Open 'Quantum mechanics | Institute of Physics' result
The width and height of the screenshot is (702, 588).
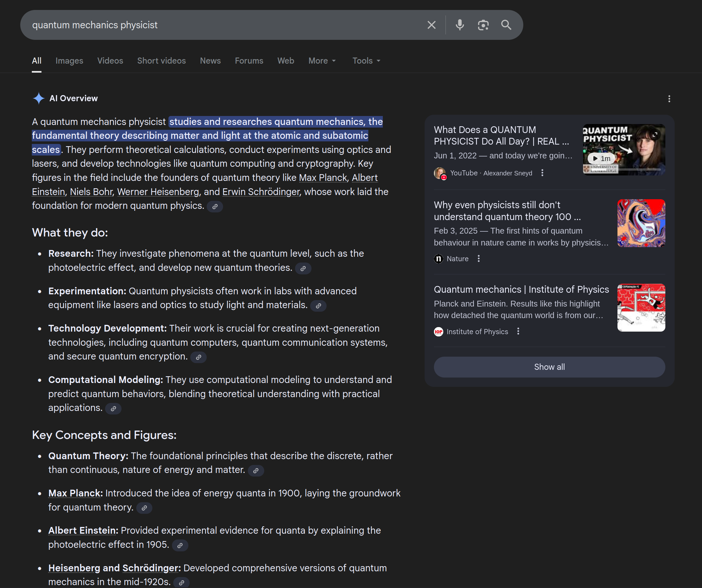tap(521, 289)
